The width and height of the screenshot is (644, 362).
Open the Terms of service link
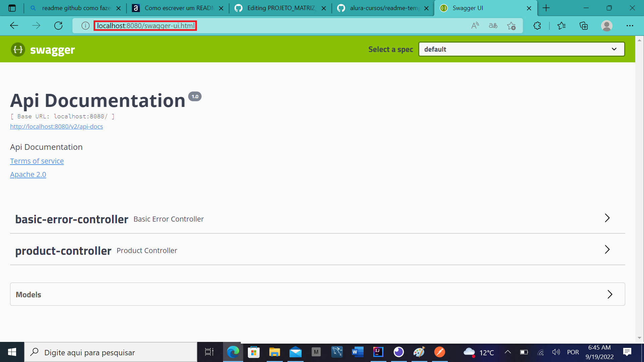click(37, 161)
